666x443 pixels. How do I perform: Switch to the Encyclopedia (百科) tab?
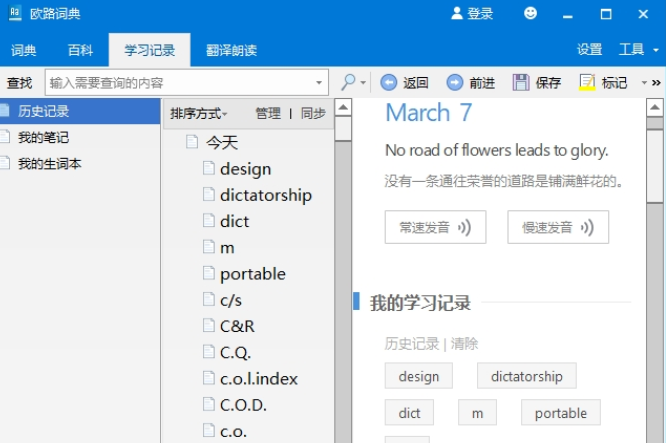point(80,50)
